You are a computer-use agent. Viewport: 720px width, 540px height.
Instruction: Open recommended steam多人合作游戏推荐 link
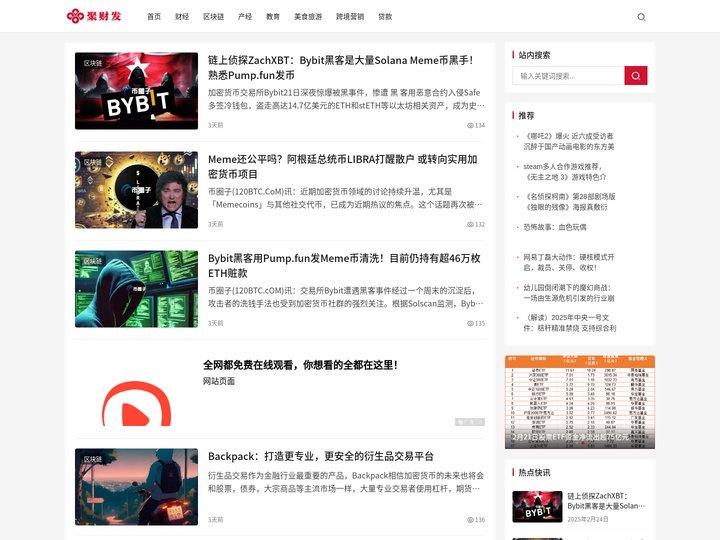(x=565, y=172)
